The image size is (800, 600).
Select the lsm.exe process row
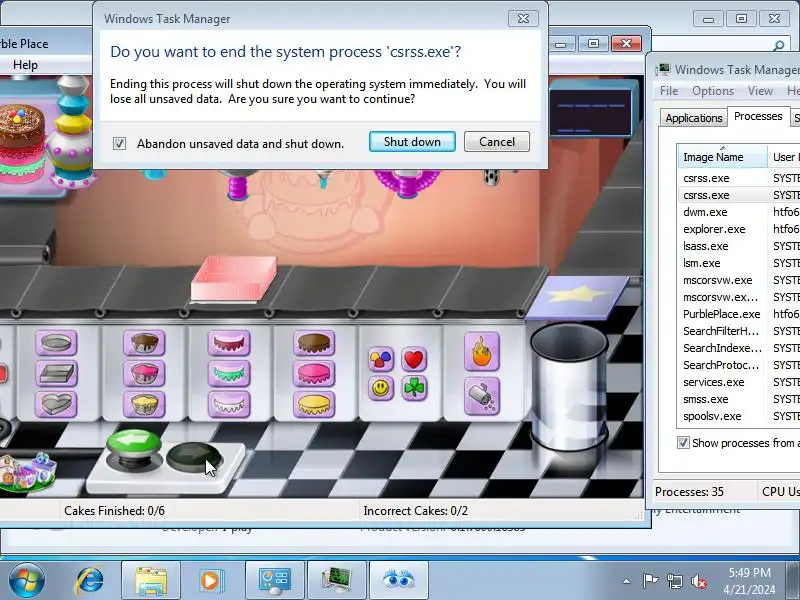[739, 263]
